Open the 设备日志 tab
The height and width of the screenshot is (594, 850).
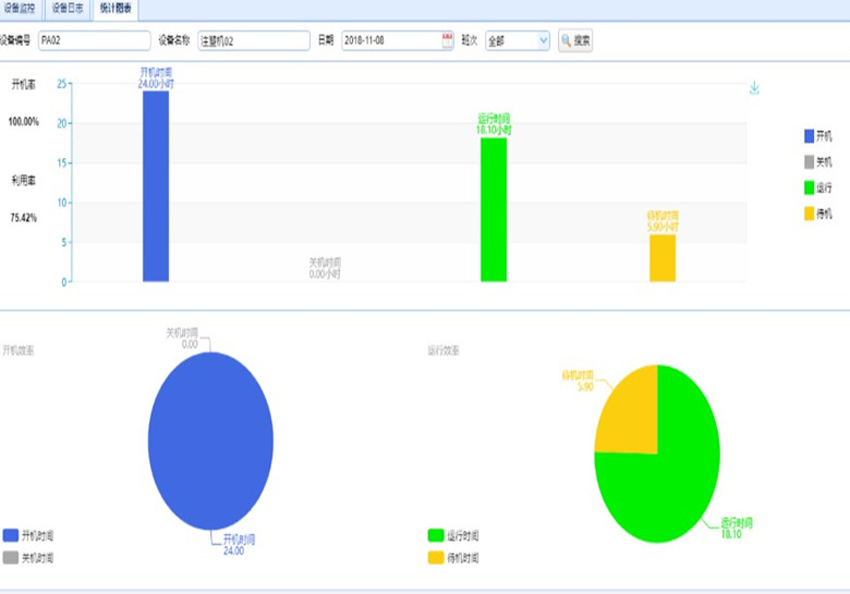coord(68,8)
